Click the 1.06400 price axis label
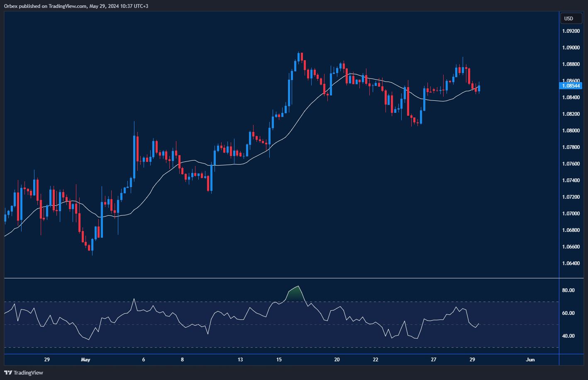 pyautogui.click(x=571, y=263)
